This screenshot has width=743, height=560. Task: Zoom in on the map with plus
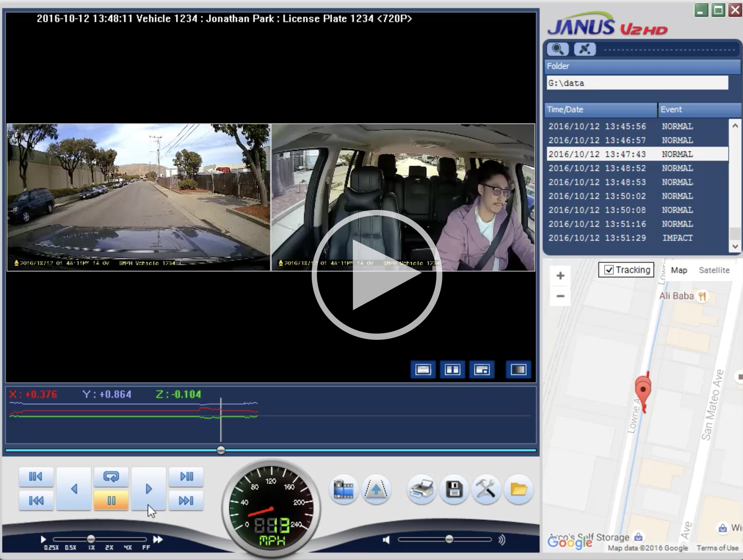pyautogui.click(x=560, y=276)
